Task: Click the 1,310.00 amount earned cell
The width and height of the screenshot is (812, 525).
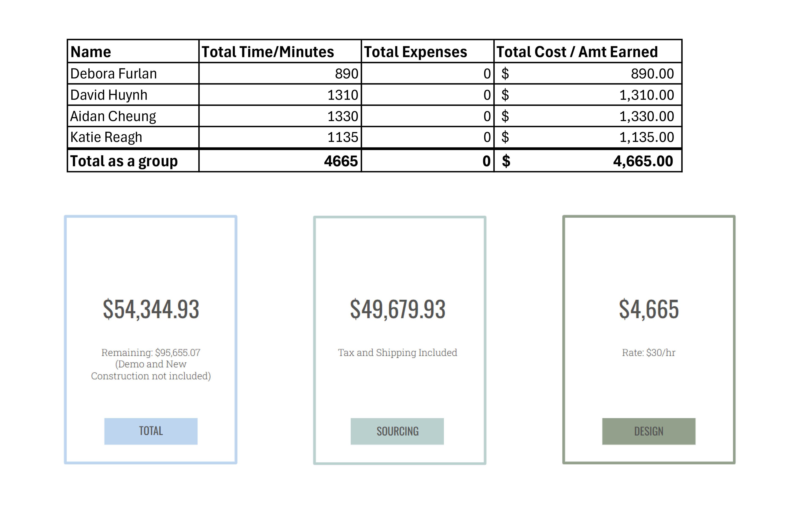Action: (x=588, y=95)
